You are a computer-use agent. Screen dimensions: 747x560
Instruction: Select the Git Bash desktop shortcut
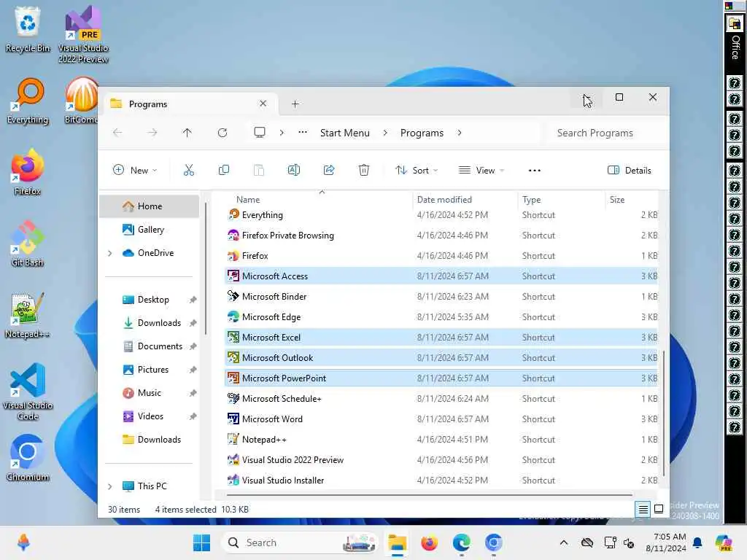coord(28,244)
